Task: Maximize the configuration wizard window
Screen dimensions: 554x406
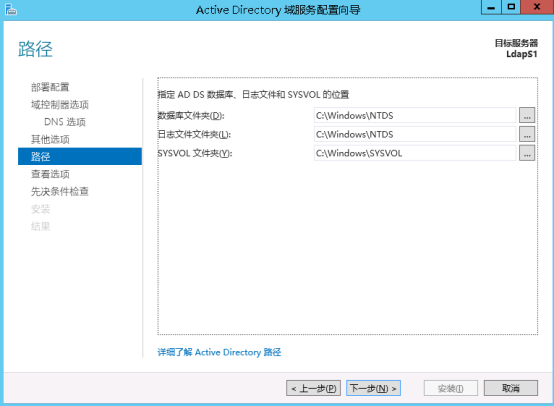Action: (511, 7)
